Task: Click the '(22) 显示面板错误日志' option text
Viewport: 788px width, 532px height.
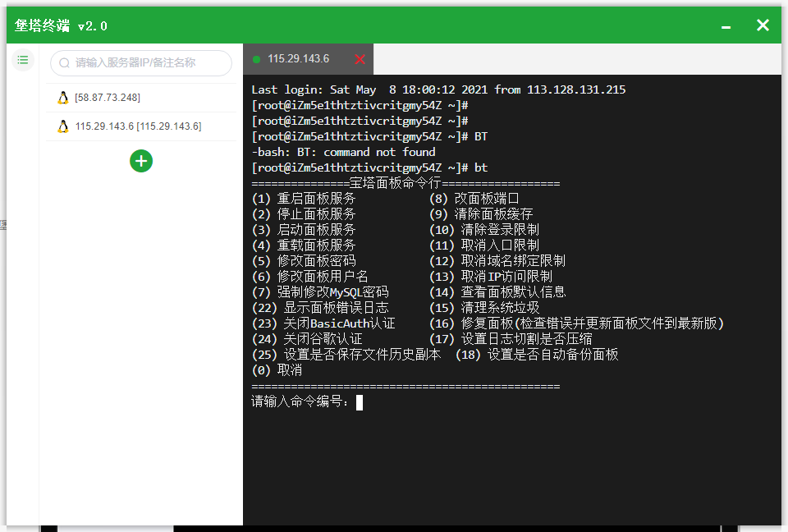Action: pyautogui.click(x=320, y=308)
